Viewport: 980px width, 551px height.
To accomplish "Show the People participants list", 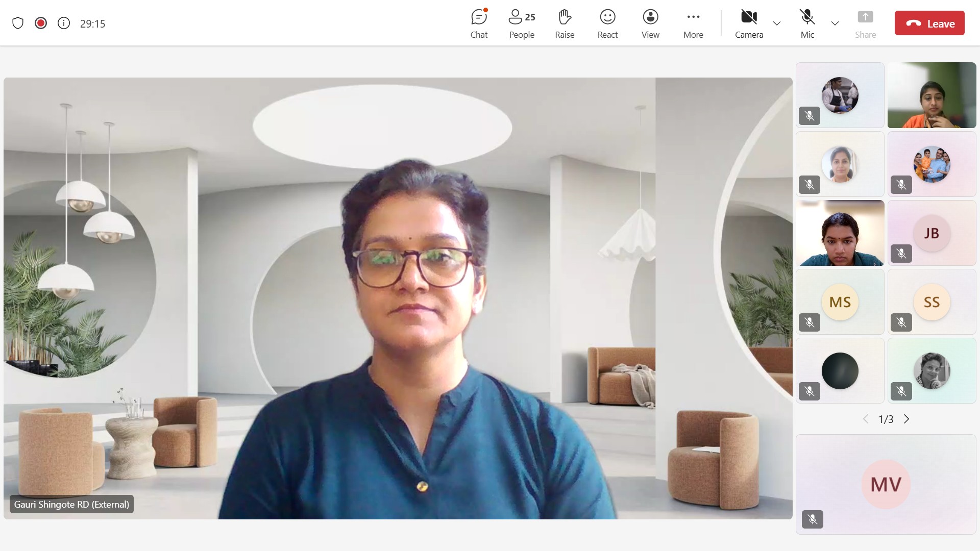I will pyautogui.click(x=522, y=23).
